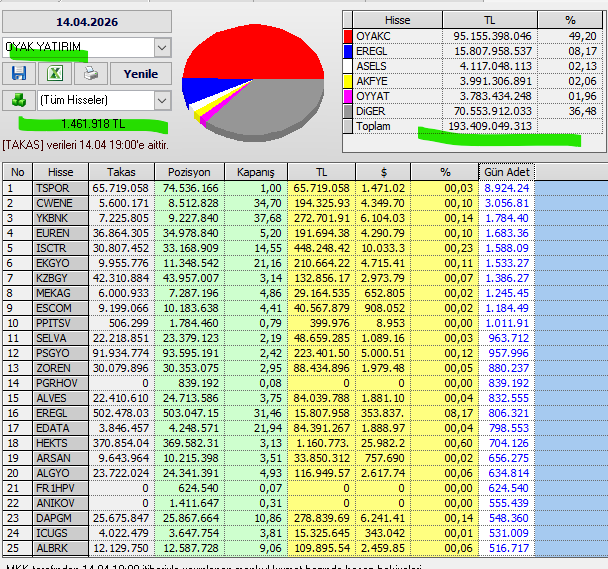The height and width of the screenshot is (569, 608).
Task: Click the red slice of pie chart
Action: (x=254, y=52)
